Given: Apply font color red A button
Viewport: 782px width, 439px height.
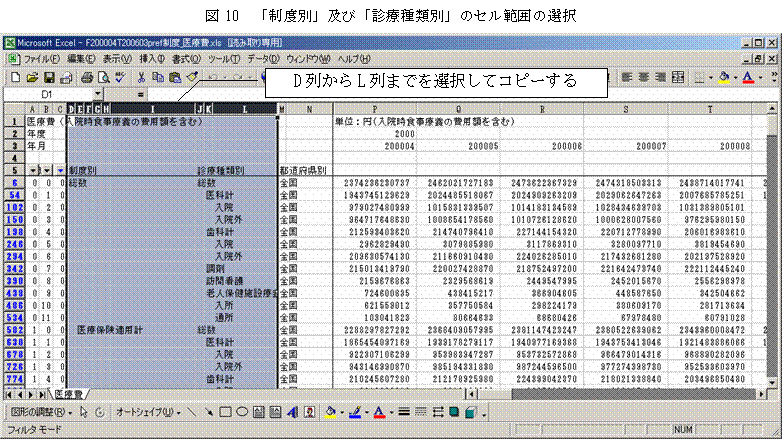Looking at the screenshot, I should pyautogui.click(x=750, y=76).
